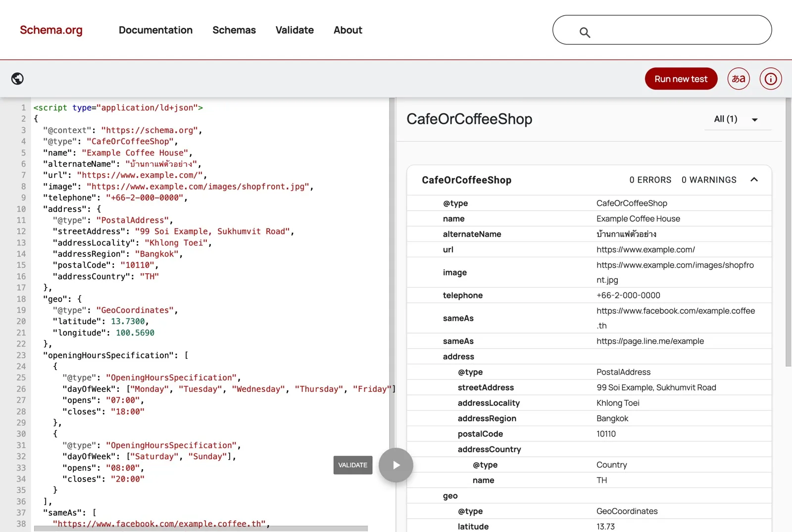Go to the Validate page
Screen dimensions: 792x532
[295, 30]
